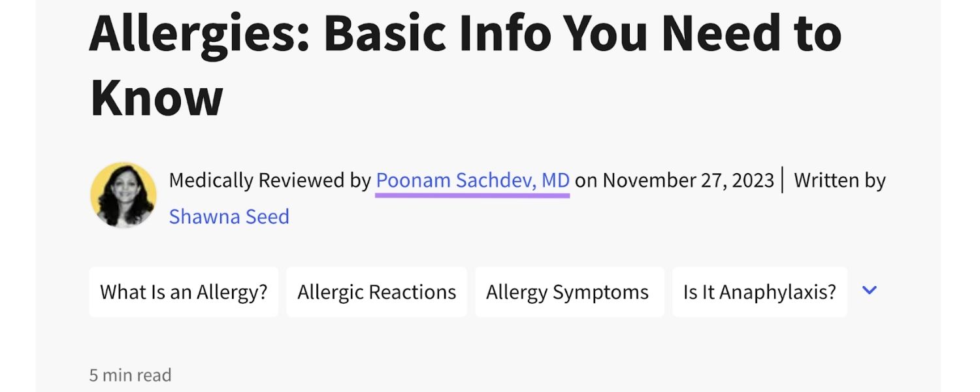Viewport: 980px width, 392px height.
Task: Open Poonam Sachdev, MD reviewer profile link
Action: pos(472,180)
